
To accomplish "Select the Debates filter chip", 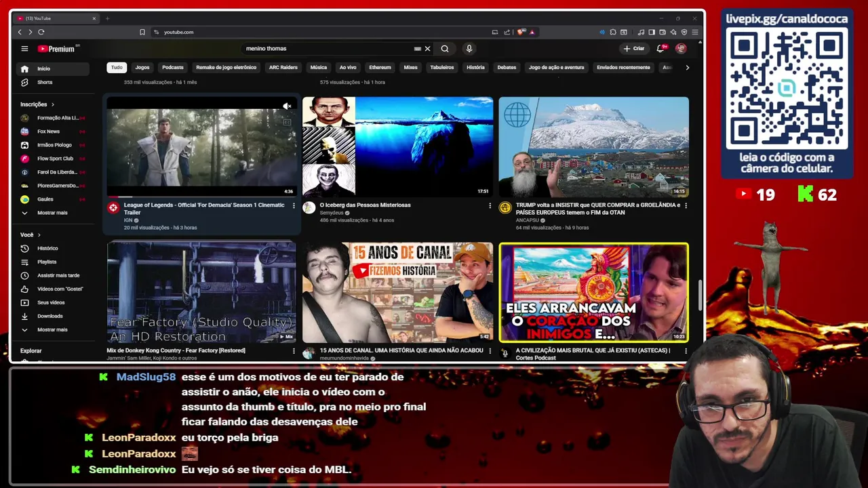I will pyautogui.click(x=507, y=67).
